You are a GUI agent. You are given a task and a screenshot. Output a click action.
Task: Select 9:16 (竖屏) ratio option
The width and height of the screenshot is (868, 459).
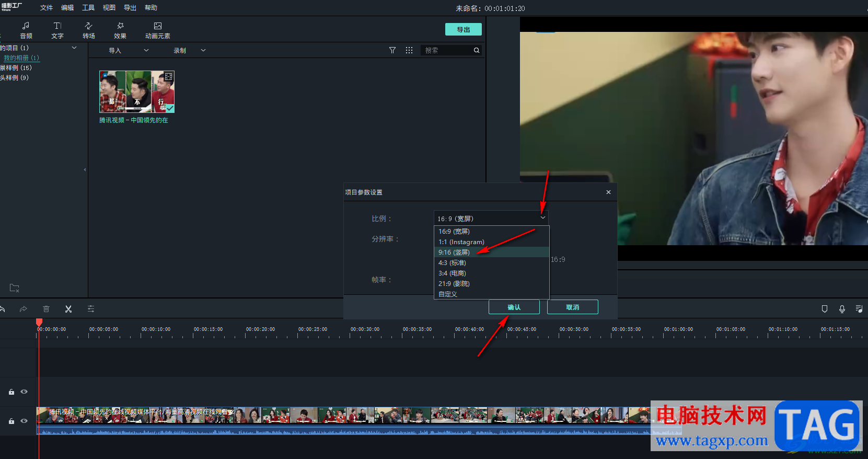tap(491, 252)
